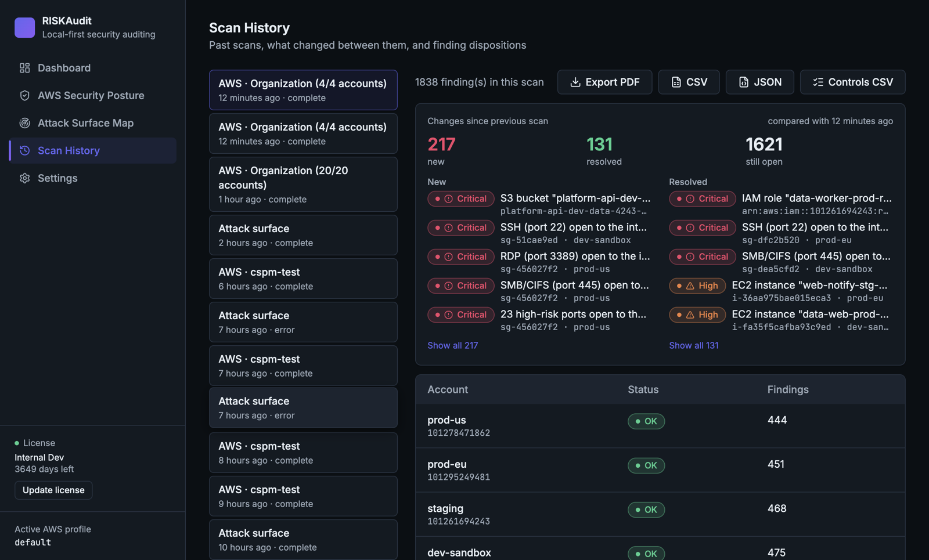The image size is (929, 560).
Task: Click the Account column header
Action: (x=448, y=389)
